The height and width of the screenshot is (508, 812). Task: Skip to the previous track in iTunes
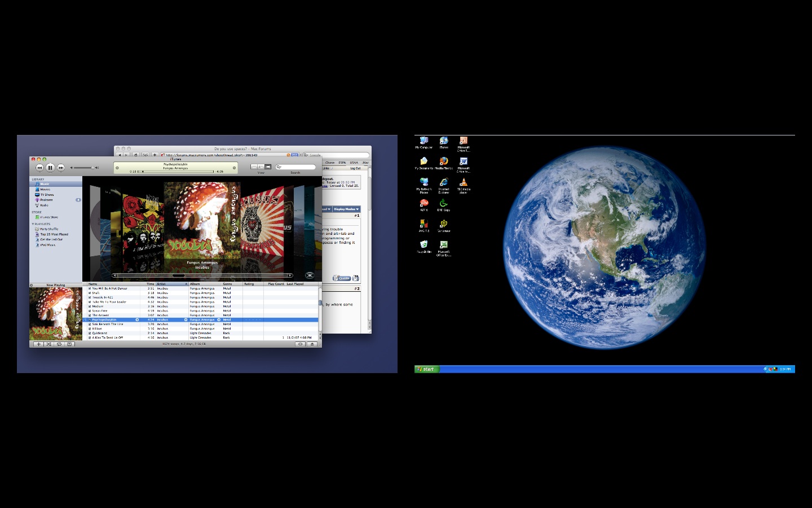click(x=39, y=168)
